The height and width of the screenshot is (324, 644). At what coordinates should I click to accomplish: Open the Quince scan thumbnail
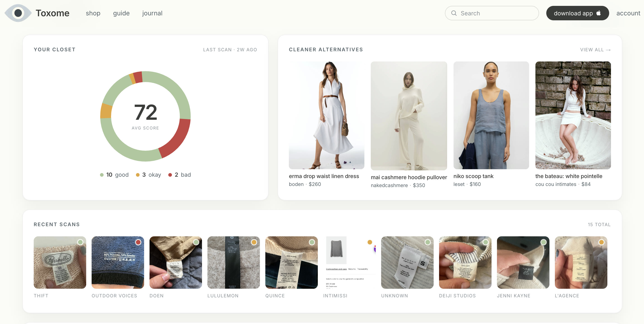[292, 263]
